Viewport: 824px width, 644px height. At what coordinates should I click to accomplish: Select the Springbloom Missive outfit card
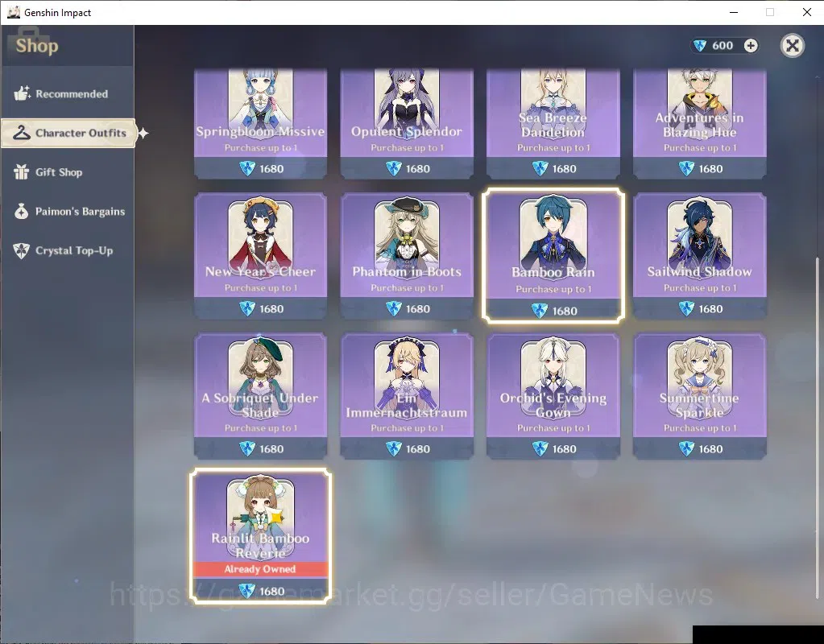[261, 123]
